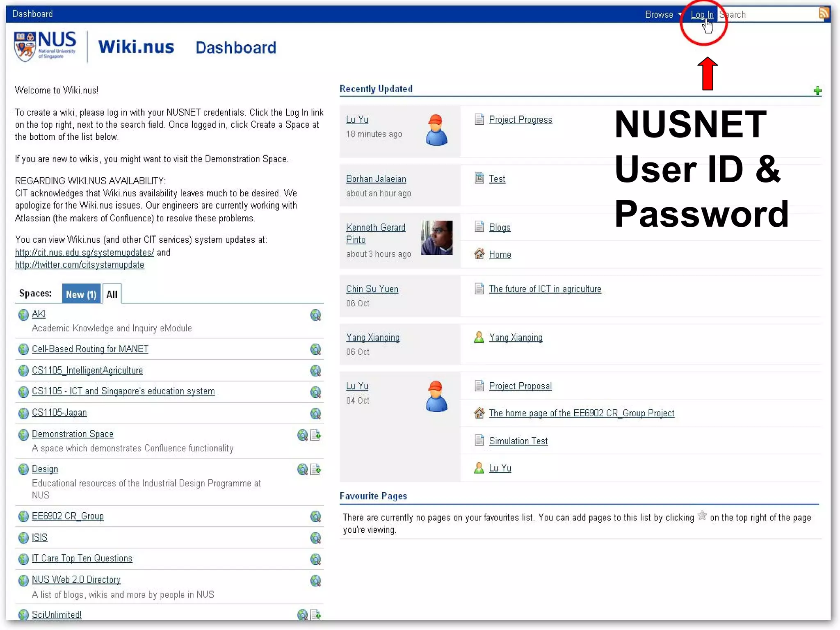Open the Project Progress page link
The width and height of the screenshot is (840, 630).
tap(520, 120)
